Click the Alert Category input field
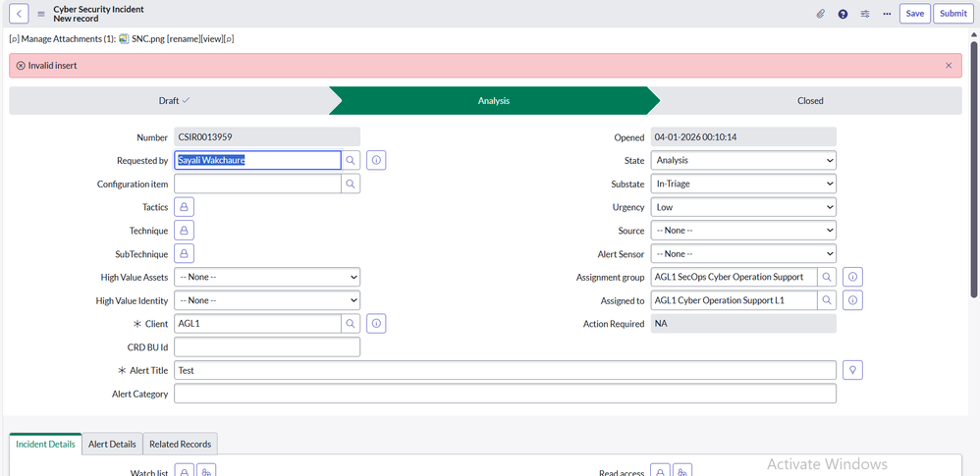The width and height of the screenshot is (980, 476). [x=505, y=394]
